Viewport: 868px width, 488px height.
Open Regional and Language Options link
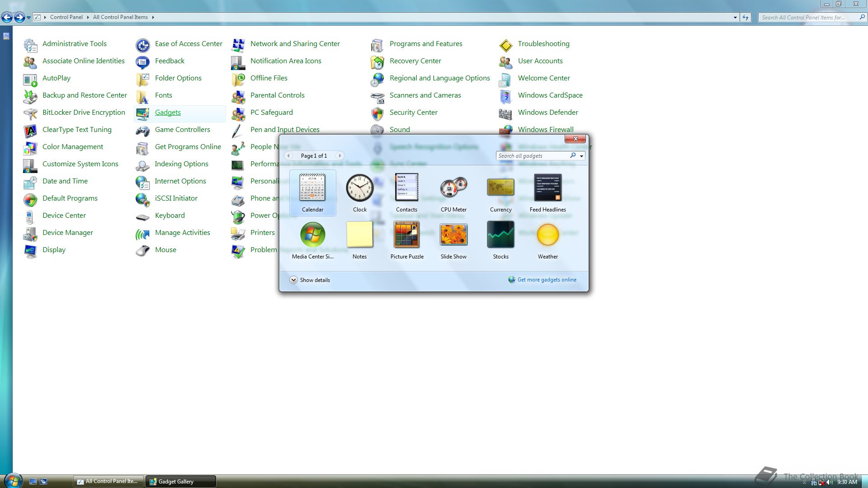[x=439, y=78]
